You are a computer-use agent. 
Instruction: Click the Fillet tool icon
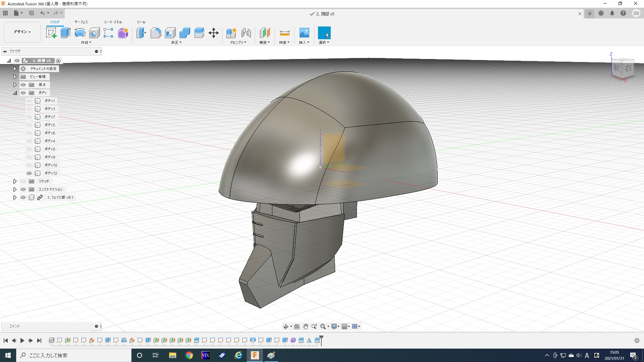pyautogui.click(x=156, y=33)
